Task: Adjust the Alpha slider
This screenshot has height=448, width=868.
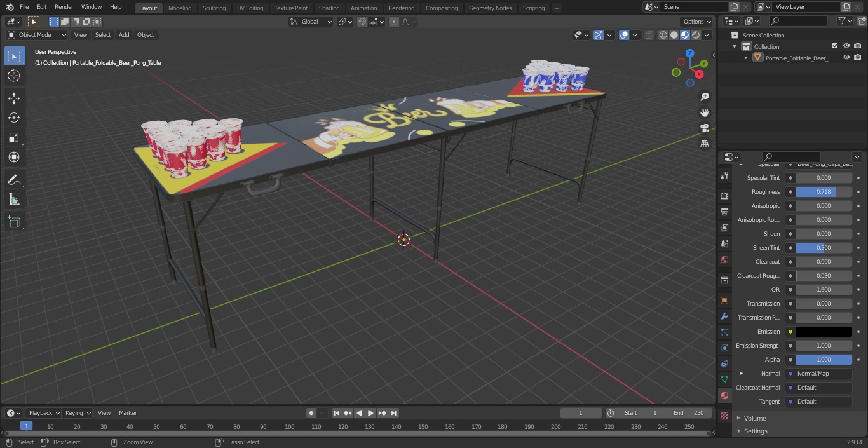Action: click(824, 360)
